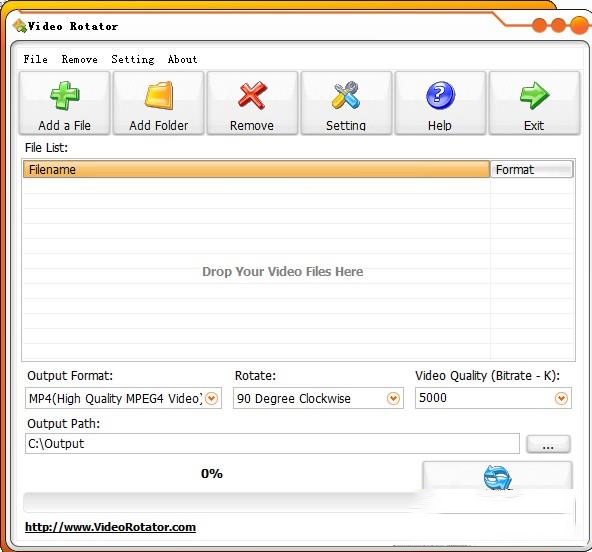The width and height of the screenshot is (592, 552).
Task: Open Setting with the tools icon
Action: [345, 95]
